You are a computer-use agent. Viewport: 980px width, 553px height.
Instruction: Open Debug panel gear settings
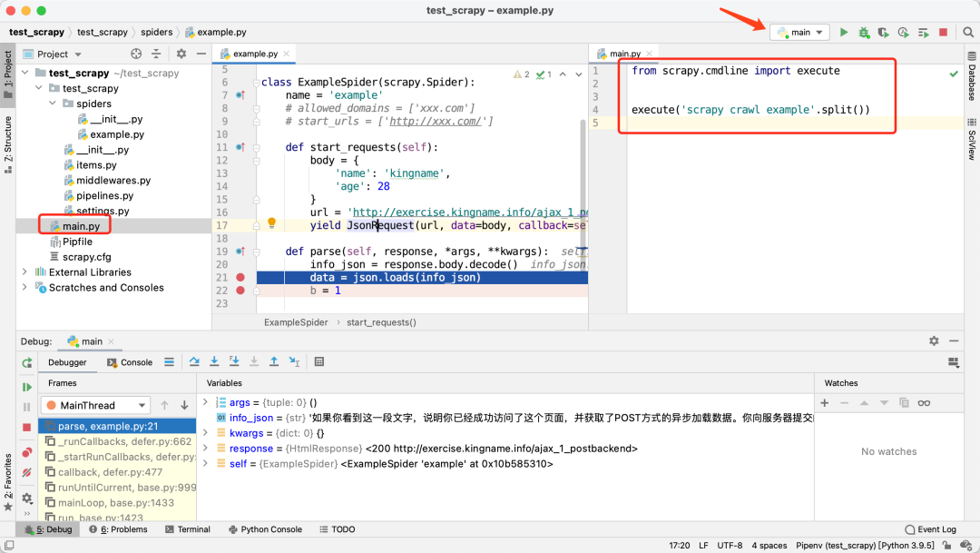click(x=934, y=341)
